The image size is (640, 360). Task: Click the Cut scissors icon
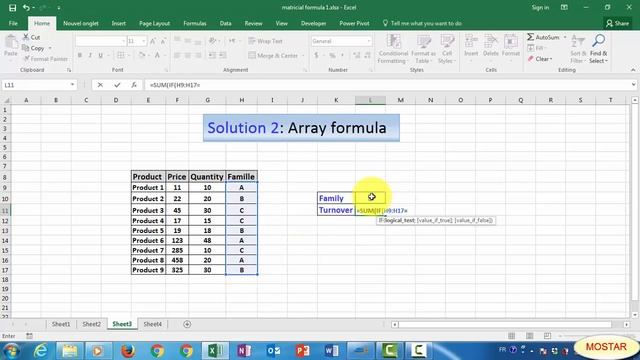(26, 37)
